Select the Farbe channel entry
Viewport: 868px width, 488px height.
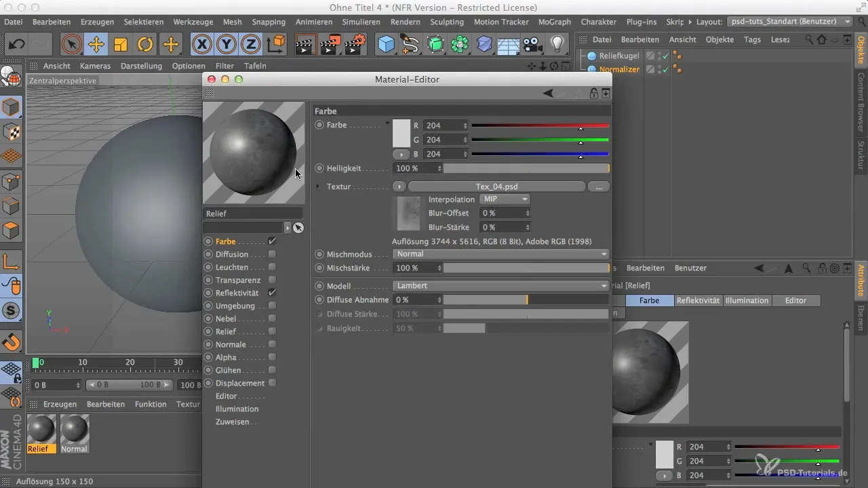click(226, 241)
